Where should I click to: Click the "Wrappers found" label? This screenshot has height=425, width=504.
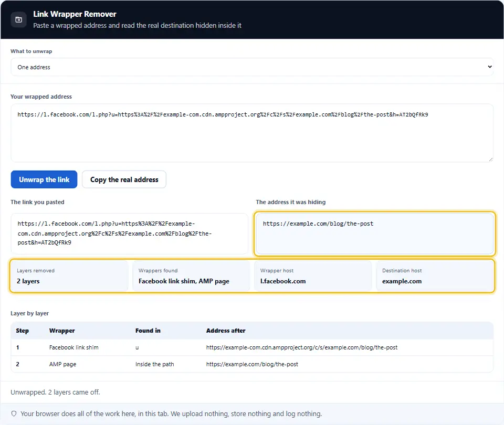(158, 271)
